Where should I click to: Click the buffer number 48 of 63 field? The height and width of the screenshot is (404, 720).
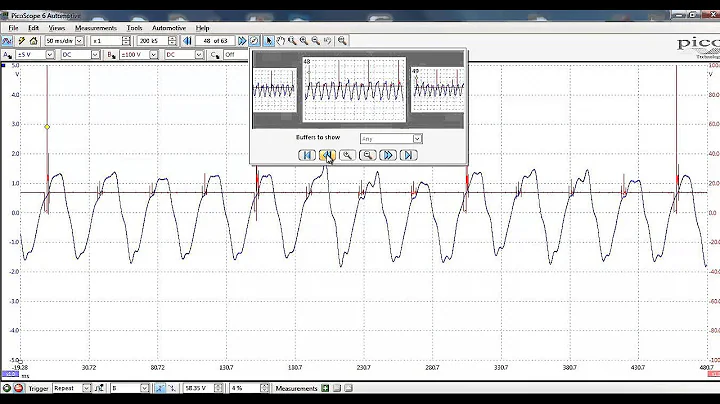tap(215, 41)
